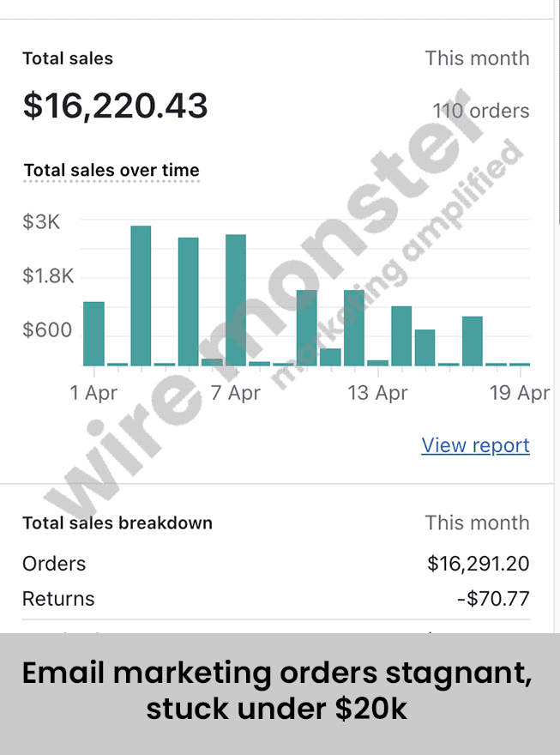The width and height of the screenshot is (560, 755).
Task: Click the Orders row amount $16,291.20
Action: coord(479,564)
